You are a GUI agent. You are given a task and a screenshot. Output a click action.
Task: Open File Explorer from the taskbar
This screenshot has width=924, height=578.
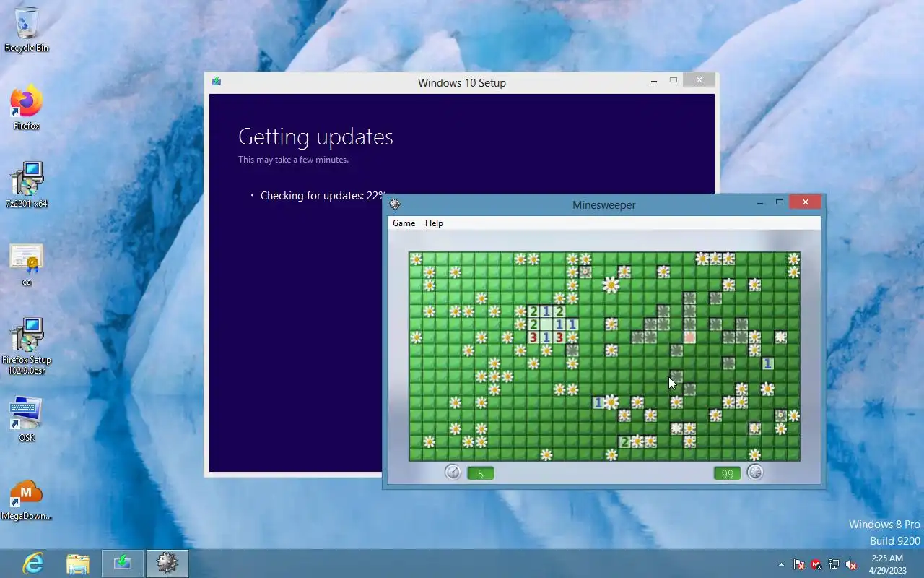(78, 564)
